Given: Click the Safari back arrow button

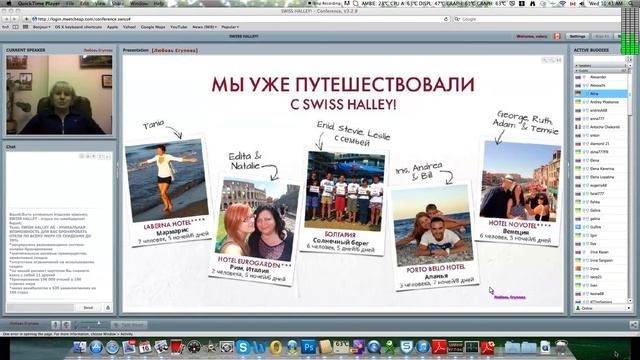Looking at the screenshot, I should 6,19.
